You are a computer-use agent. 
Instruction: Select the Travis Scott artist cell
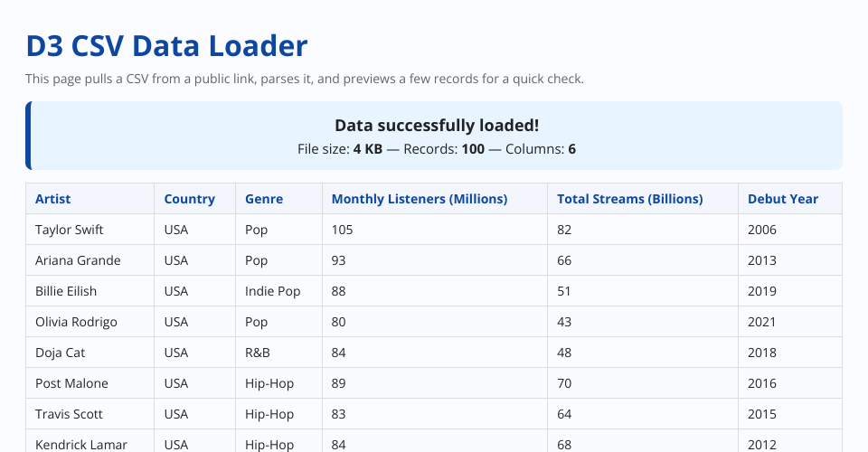pyautogui.click(x=69, y=414)
